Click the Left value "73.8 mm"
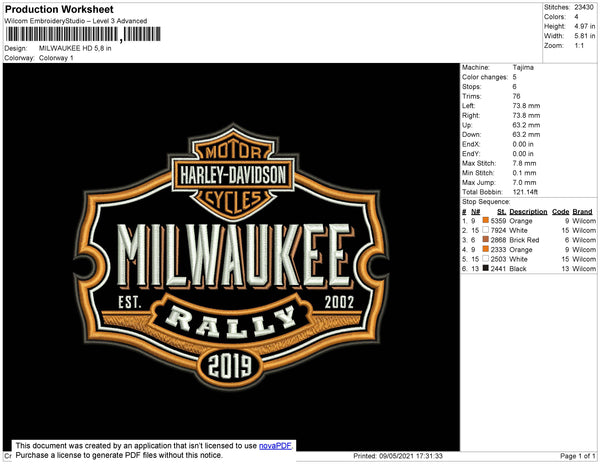 (526, 106)
